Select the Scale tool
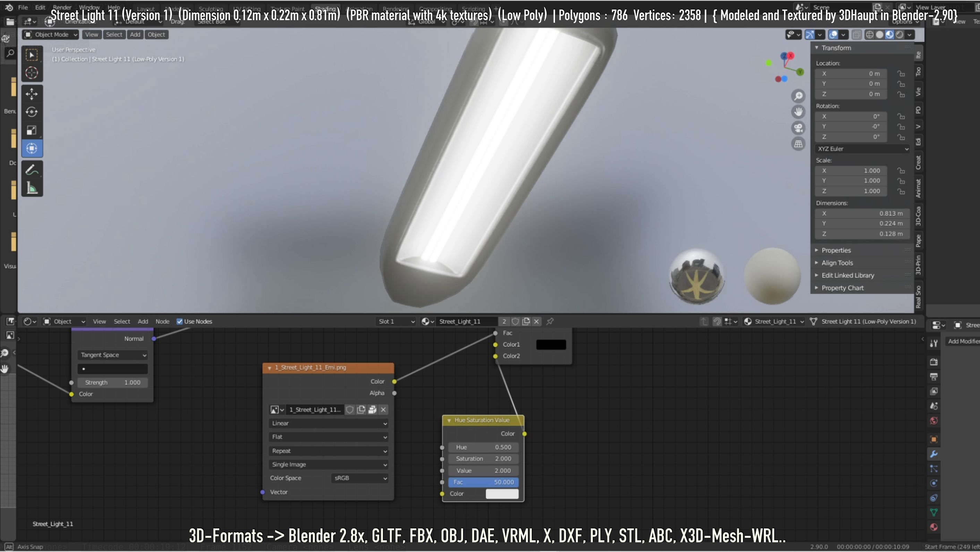Screen dimensions: 980x552 click(32, 130)
